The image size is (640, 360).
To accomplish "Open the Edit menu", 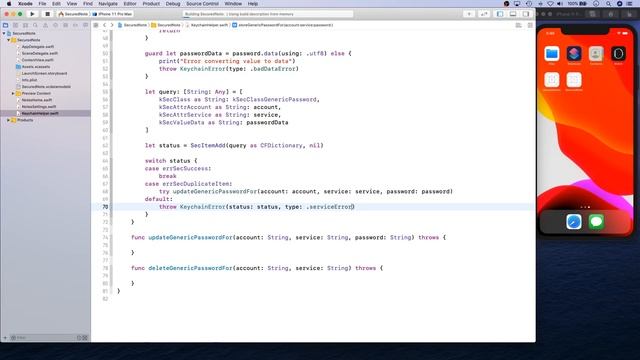I will click(56, 4).
